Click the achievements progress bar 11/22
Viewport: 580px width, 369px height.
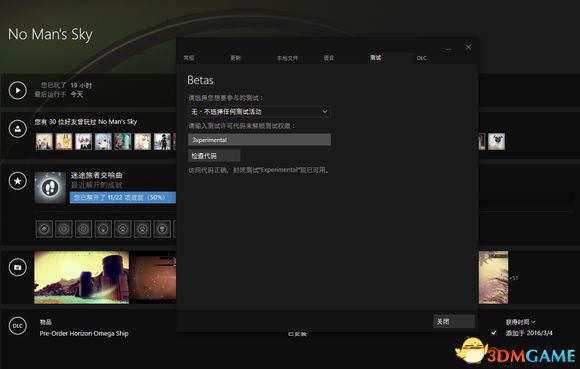click(123, 197)
